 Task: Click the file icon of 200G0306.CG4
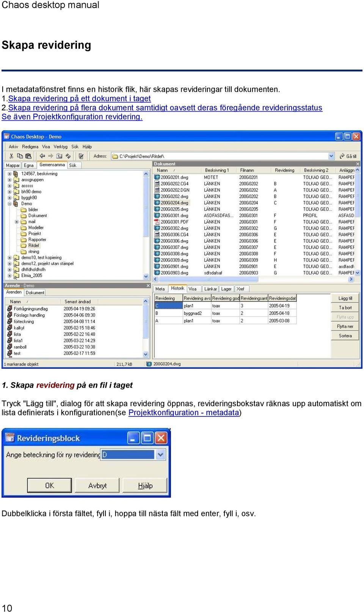tap(157, 235)
